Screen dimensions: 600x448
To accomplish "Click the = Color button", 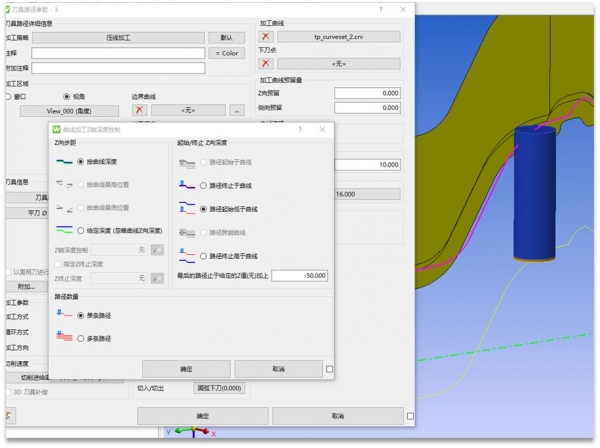I will tap(226, 53).
